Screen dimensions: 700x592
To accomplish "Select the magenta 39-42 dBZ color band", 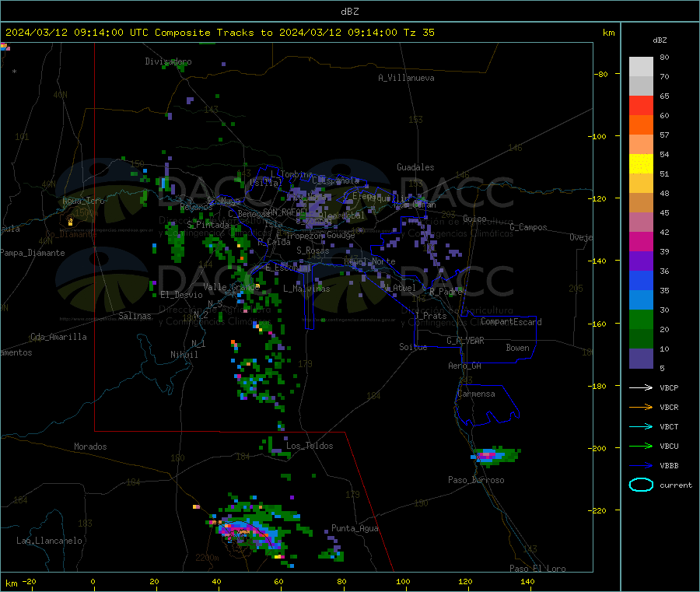I will coord(641,241).
